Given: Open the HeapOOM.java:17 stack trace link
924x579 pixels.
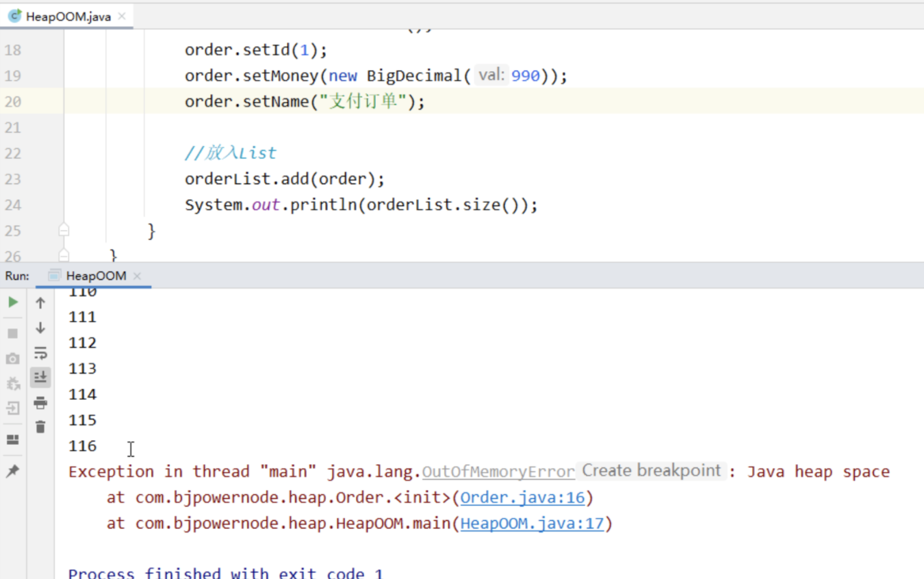Looking at the screenshot, I should 532,524.
